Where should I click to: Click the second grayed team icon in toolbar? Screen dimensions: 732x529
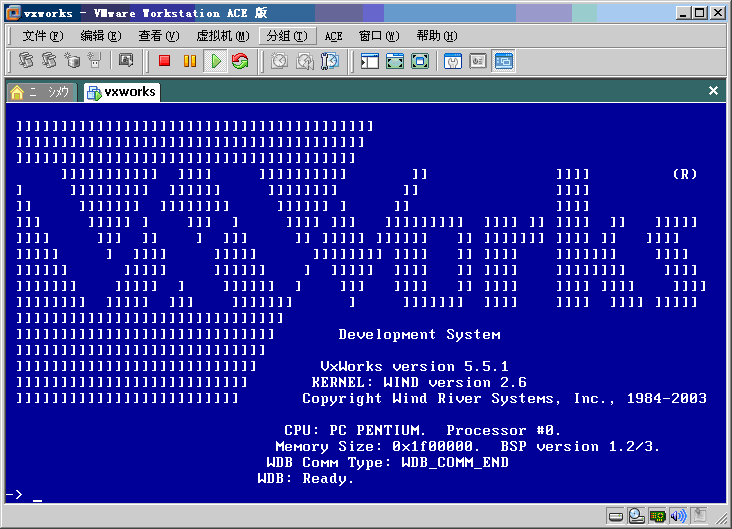click(x=49, y=61)
